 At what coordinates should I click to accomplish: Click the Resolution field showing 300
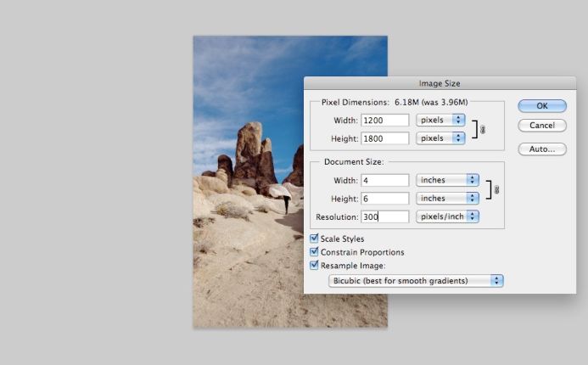coord(385,216)
